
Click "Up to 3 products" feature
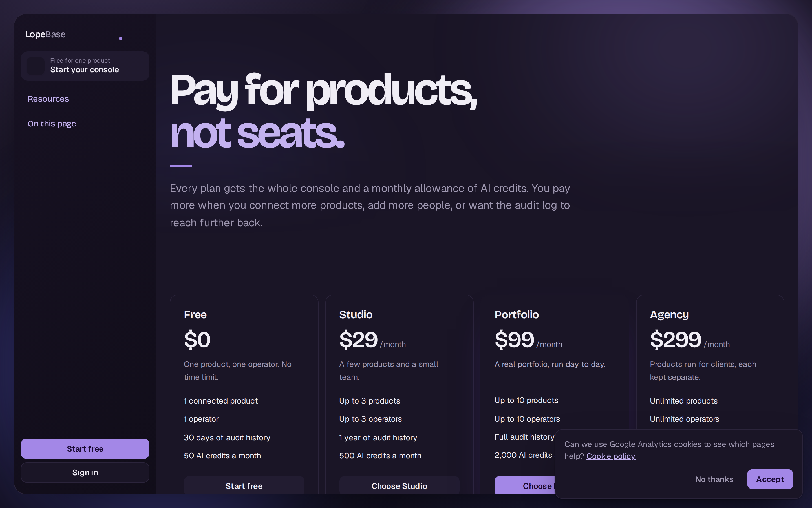coord(369,401)
